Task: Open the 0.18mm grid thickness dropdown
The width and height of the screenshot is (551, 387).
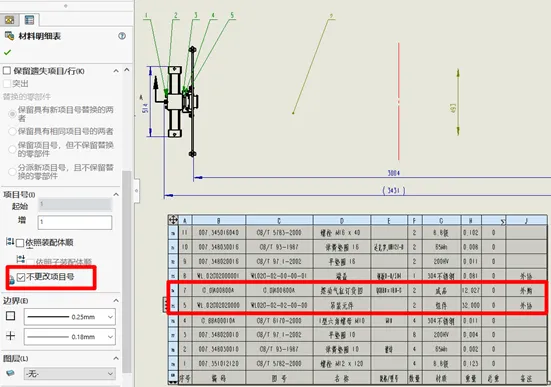Action: click(x=70, y=337)
